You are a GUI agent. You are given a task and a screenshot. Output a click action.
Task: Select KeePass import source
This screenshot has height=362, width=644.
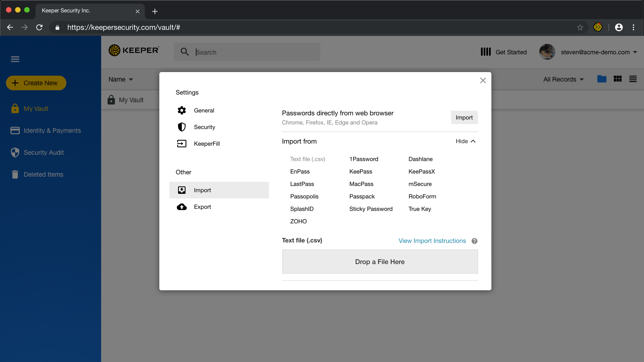pyautogui.click(x=361, y=171)
